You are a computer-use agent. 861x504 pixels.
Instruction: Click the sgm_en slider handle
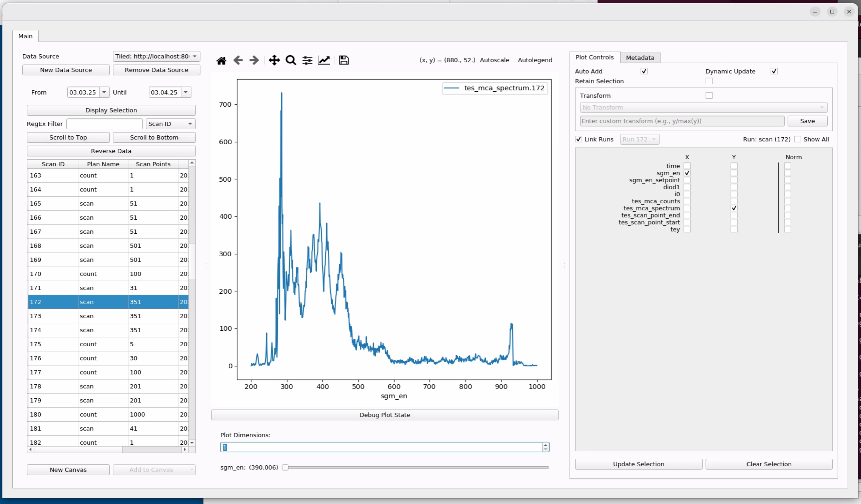[x=285, y=467]
